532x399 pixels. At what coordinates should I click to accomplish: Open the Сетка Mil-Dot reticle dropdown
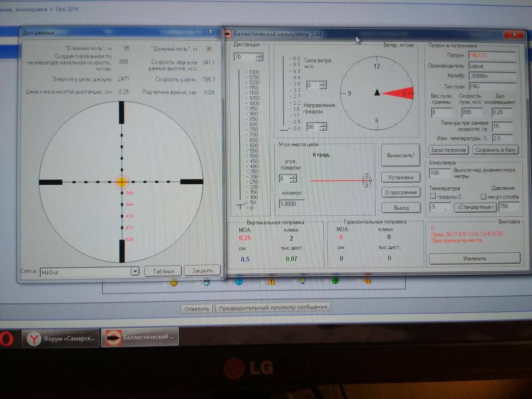click(x=135, y=271)
